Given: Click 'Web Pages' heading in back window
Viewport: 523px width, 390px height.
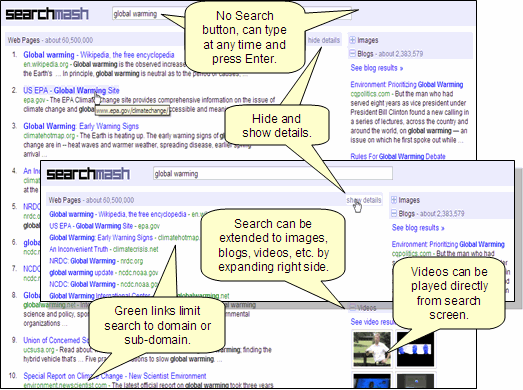Looking at the screenshot, I should [24, 40].
